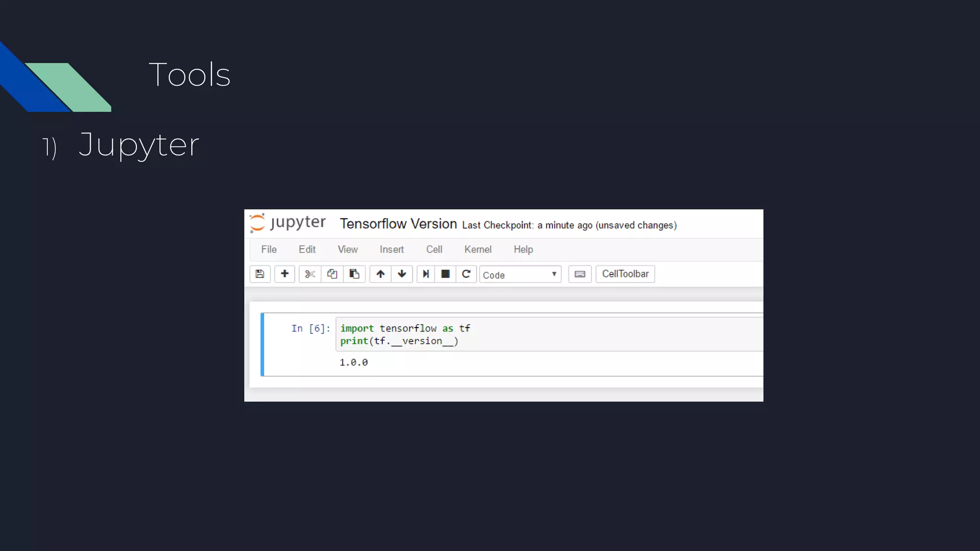Click the CellToolbar button
The image size is (980, 551).
[625, 274]
